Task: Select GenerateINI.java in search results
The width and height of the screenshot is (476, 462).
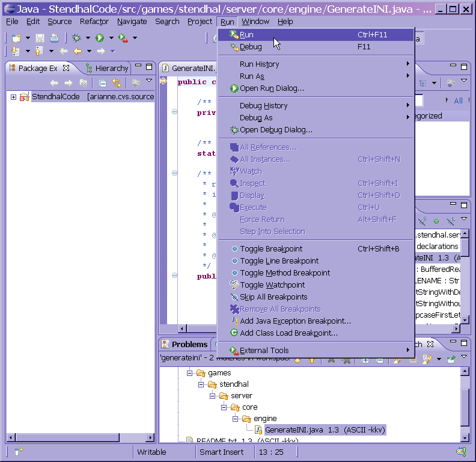Action: (302, 430)
